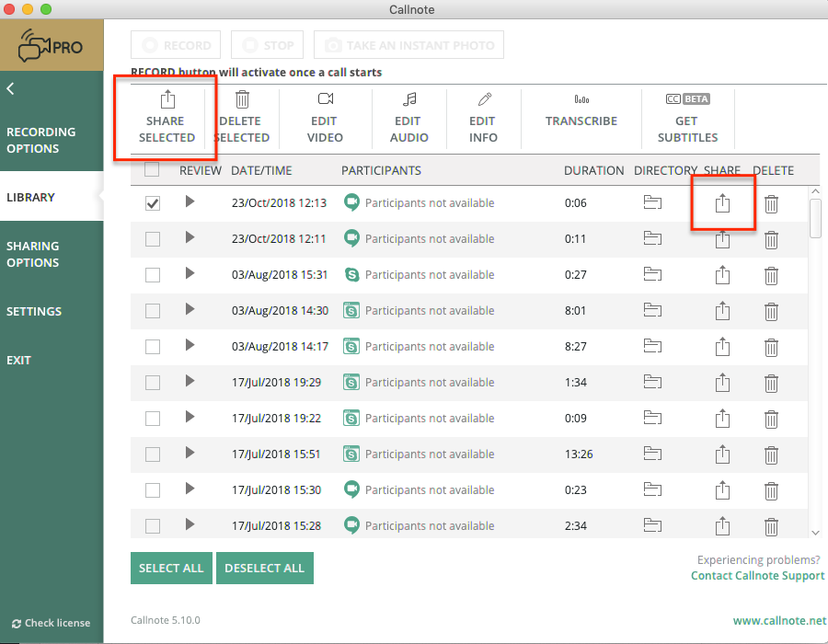Share the 17/Jul/2018 19:29 recording
This screenshot has height=644, width=828.
pos(722,383)
